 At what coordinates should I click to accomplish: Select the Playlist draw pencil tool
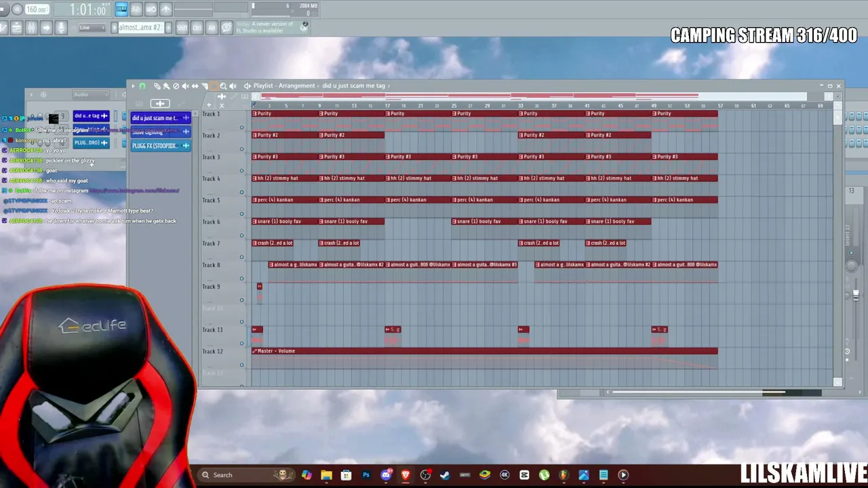point(157,86)
